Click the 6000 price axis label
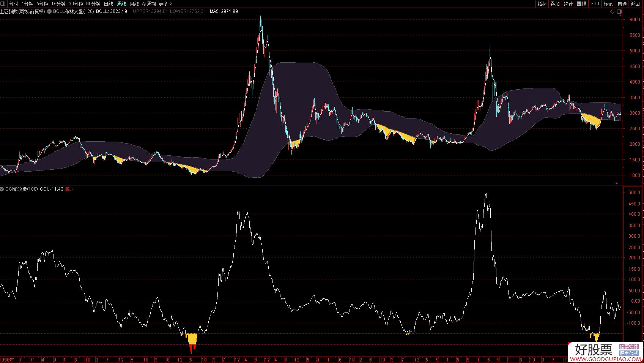The image size is (644, 363). click(635, 19)
